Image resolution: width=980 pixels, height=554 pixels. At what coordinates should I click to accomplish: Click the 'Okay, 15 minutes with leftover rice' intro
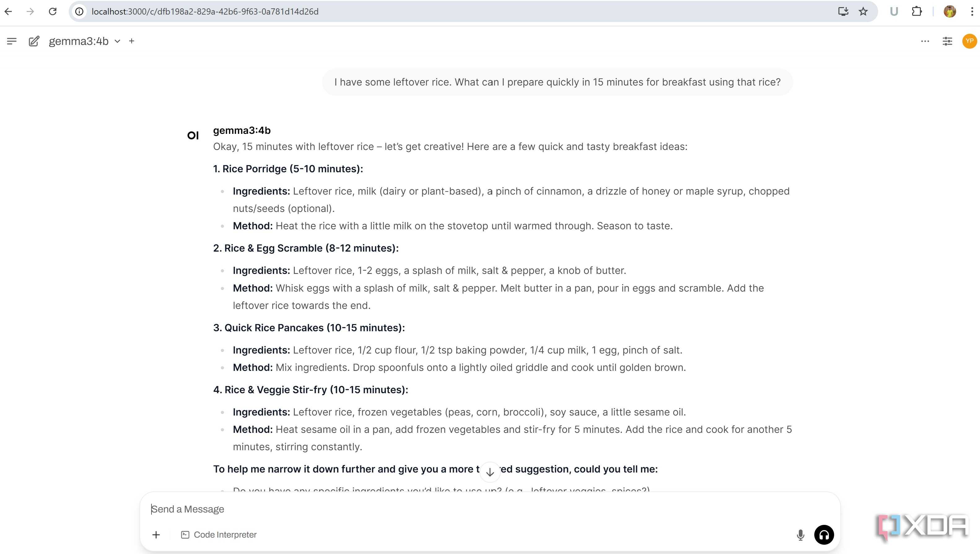(450, 147)
